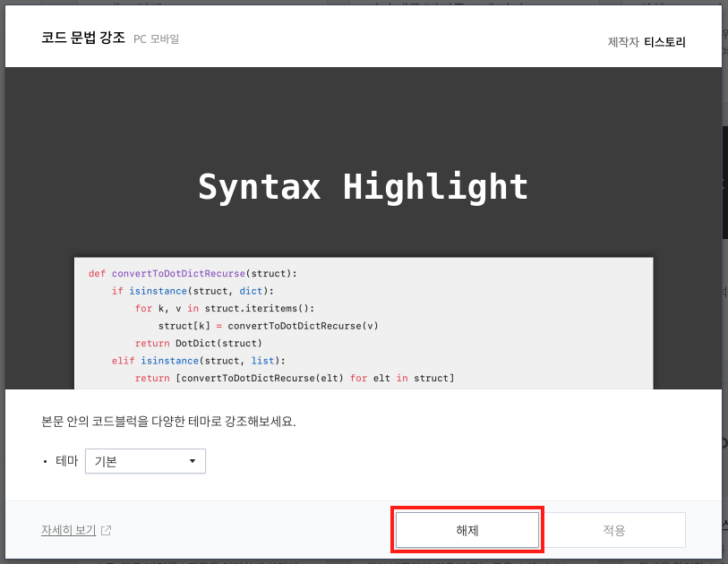
Task: Click the code line 'if isinstance(struct, dict):'
Action: [193, 291]
